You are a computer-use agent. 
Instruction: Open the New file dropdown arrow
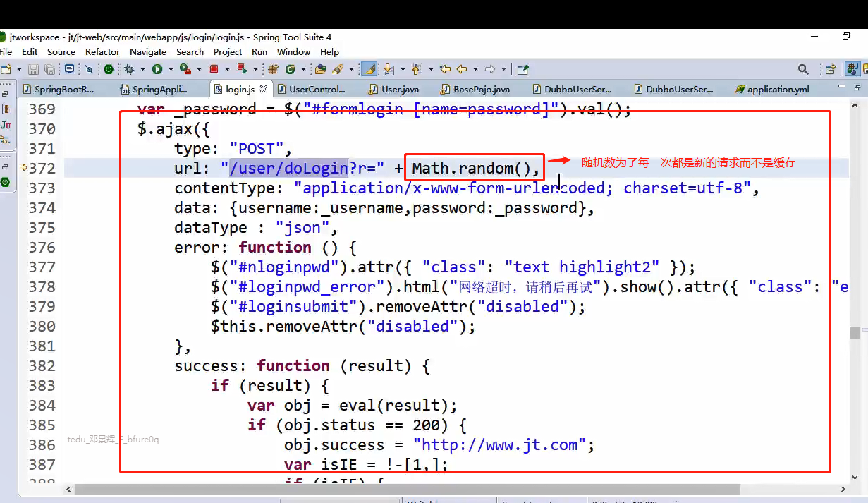pos(18,69)
